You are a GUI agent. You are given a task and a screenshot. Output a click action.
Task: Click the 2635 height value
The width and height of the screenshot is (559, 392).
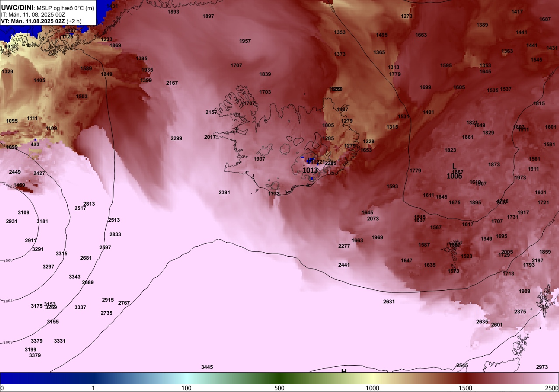[482, 322]
